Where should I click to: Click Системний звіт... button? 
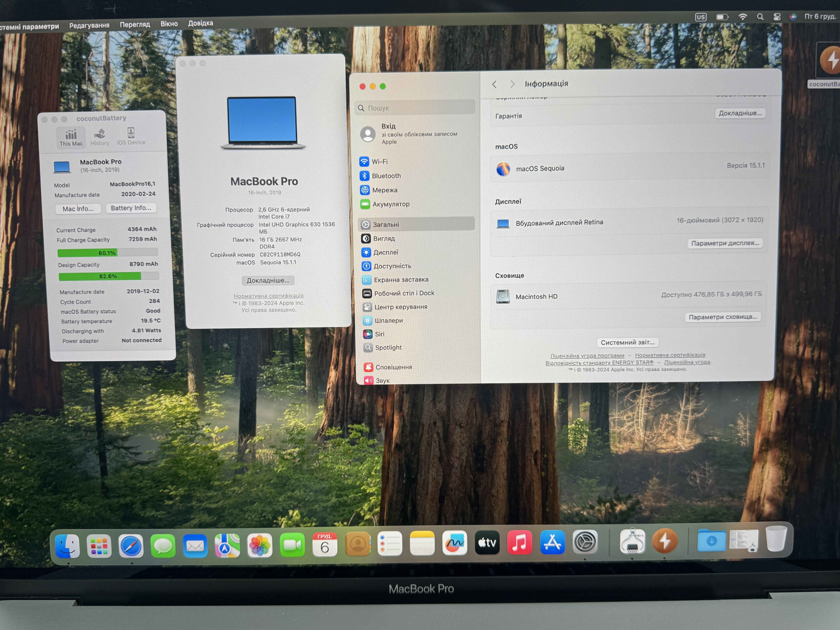627,342
